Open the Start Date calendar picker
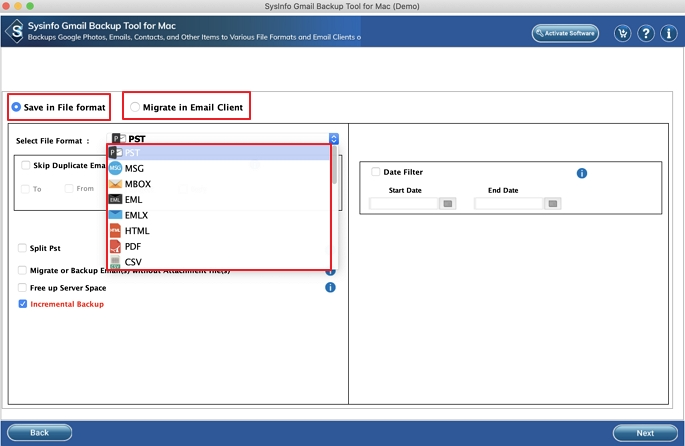The width and height of the screenshot is (685, 446). (x=447, y=203)
